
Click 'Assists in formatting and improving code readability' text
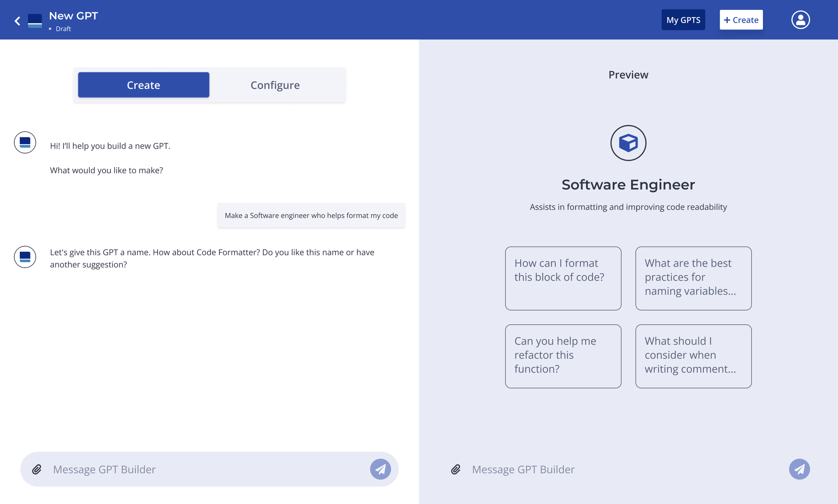pyautogui.click(x=628, y=207)
